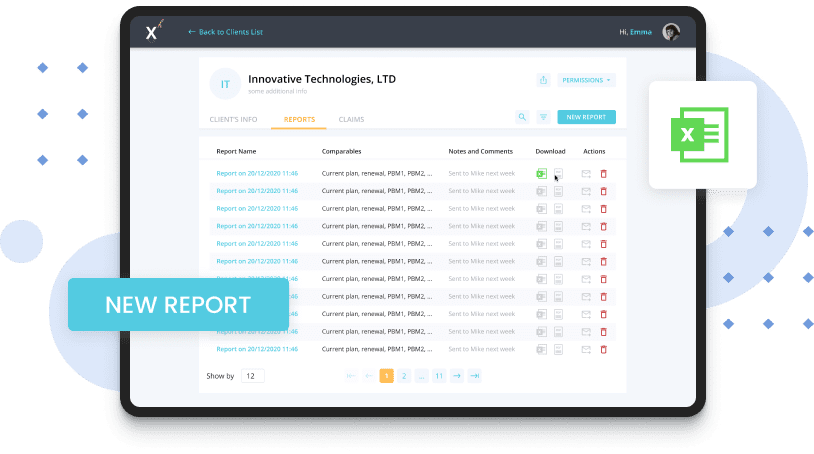
Task: Download first report as Excel
Action: [541, 174]
